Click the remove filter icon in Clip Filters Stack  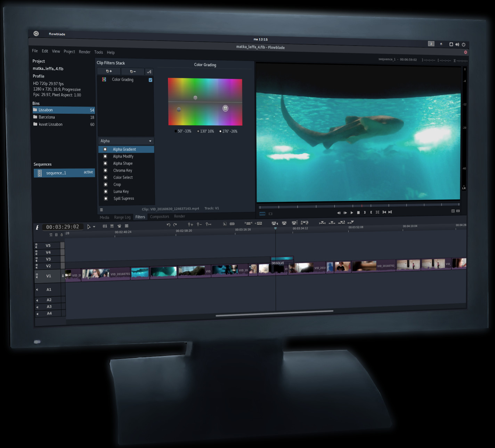pyautogui.click(x=132, y=71)
